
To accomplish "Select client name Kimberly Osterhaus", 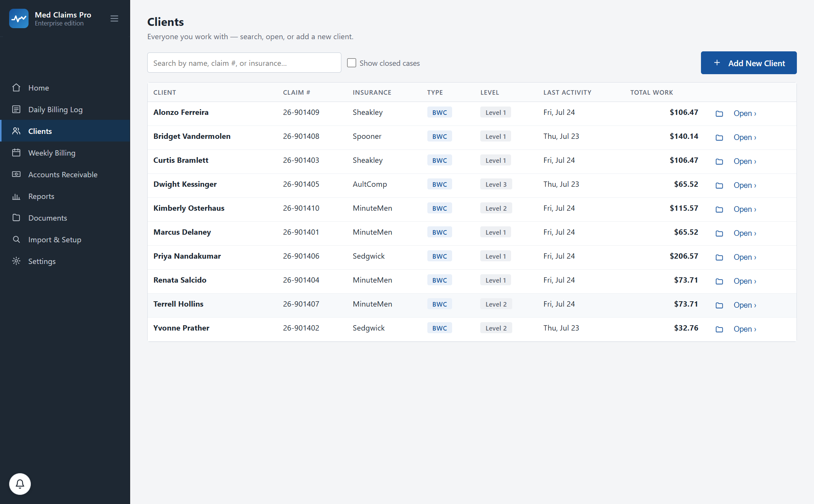I will click(x=189, y=208).
